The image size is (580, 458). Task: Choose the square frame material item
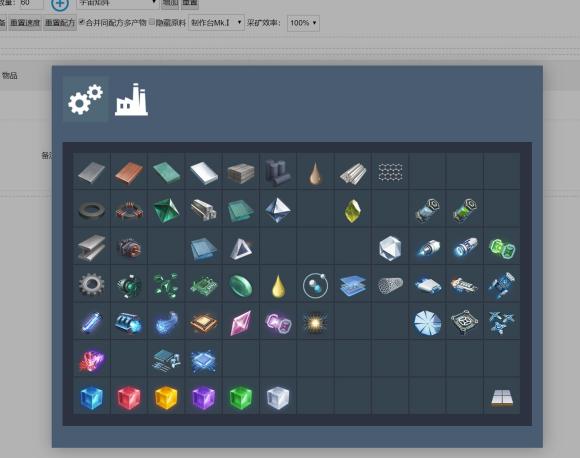465,322
